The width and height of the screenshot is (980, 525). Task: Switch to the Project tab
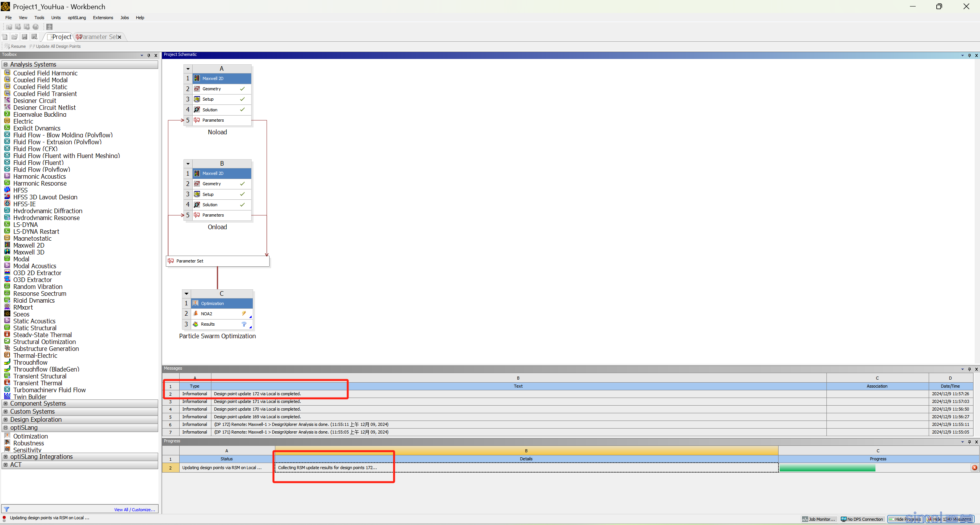coord(59,37)
